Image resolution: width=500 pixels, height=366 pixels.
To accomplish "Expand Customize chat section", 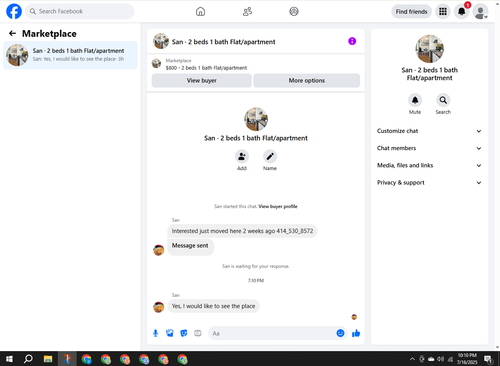I will pyautogui.click(x=429, y=131).
